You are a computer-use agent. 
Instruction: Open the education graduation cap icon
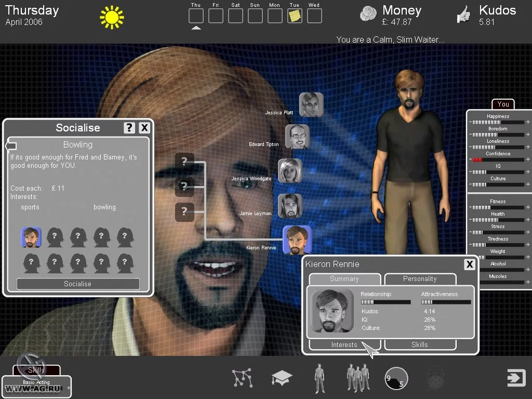282,378
